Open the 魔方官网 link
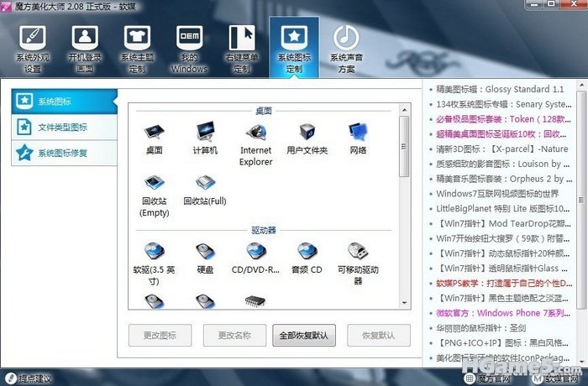Screen dimensions: 588x386 point(487,379)
